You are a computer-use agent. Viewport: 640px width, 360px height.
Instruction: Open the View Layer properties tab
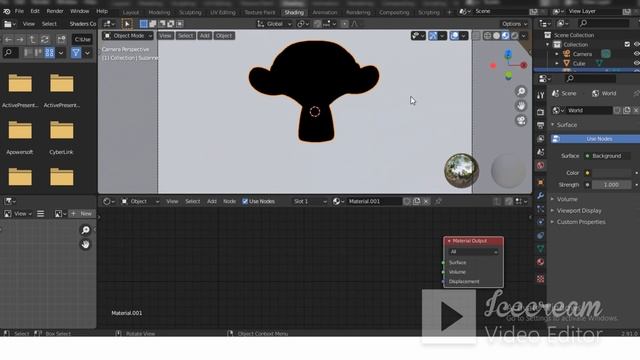pyautogui.click(x=540, y=139)
